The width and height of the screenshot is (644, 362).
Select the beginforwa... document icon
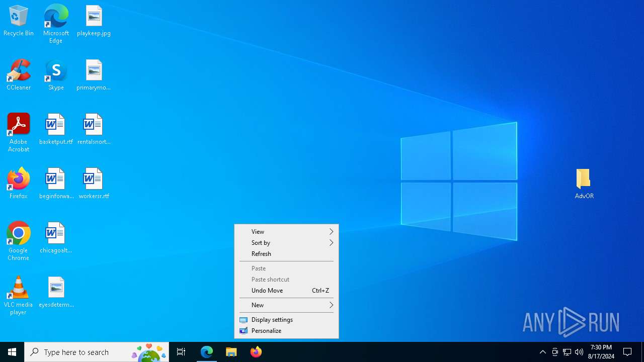tap(56, 184)
